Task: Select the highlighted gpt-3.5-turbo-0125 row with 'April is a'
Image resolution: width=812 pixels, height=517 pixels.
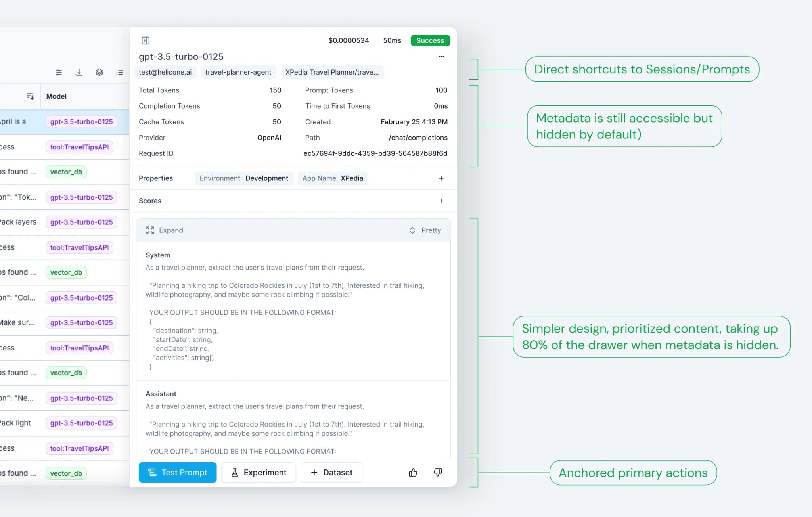Action: click(x=65, y=122)
